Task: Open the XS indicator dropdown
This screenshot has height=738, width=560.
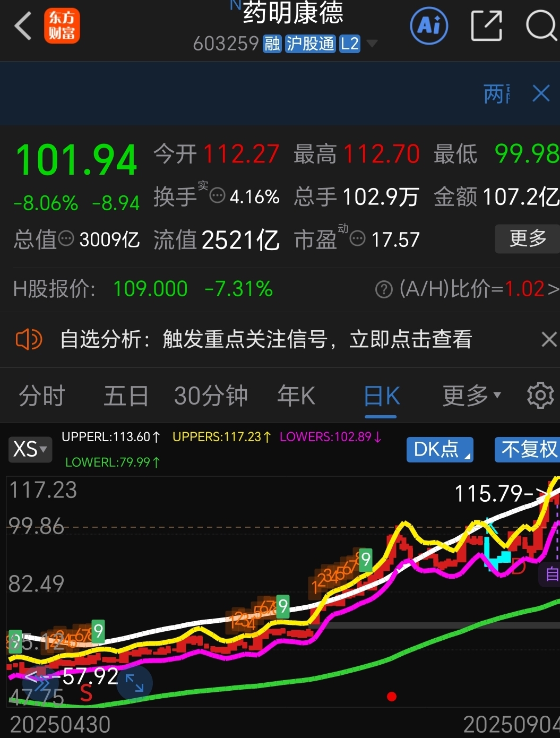Action: tap(30, 450)
